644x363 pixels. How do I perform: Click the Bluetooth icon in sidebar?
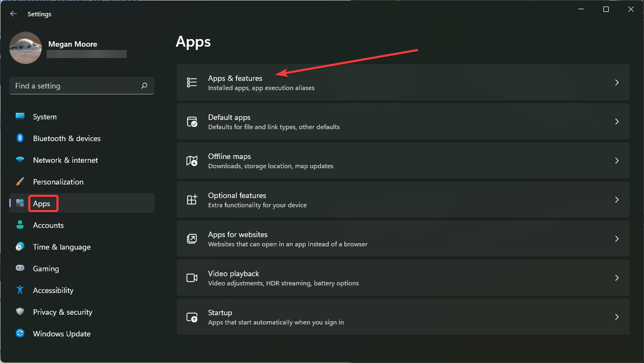pos(20,138)
